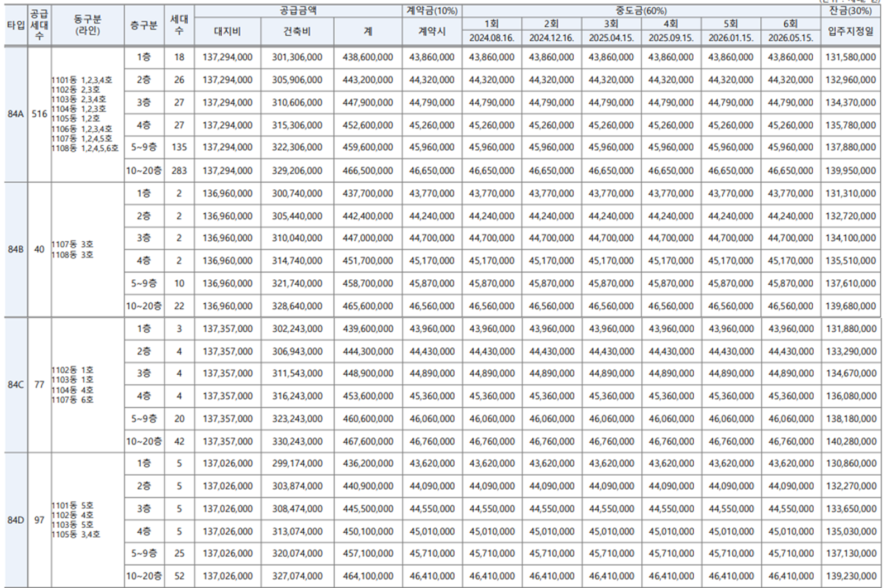Click construction cost 301,306,000
Screen dimensions: 887x588
point(297,58)
